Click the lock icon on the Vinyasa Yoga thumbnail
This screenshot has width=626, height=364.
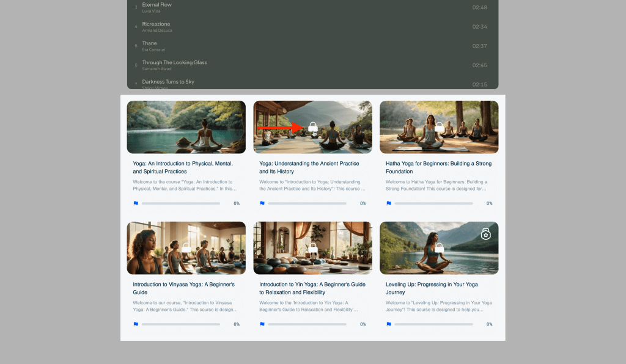186,247
